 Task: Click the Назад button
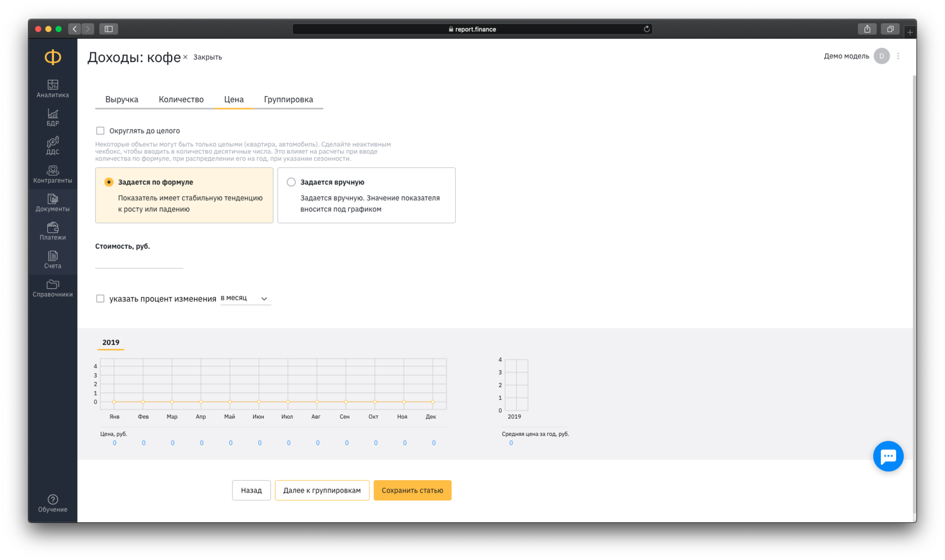click(x=251, y=490)
